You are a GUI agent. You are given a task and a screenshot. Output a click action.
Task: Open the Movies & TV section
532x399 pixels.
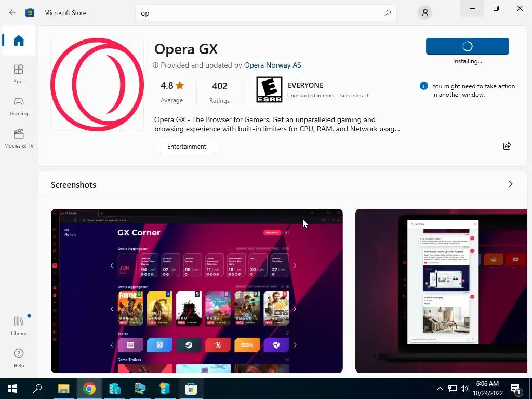tap(19, 138)
